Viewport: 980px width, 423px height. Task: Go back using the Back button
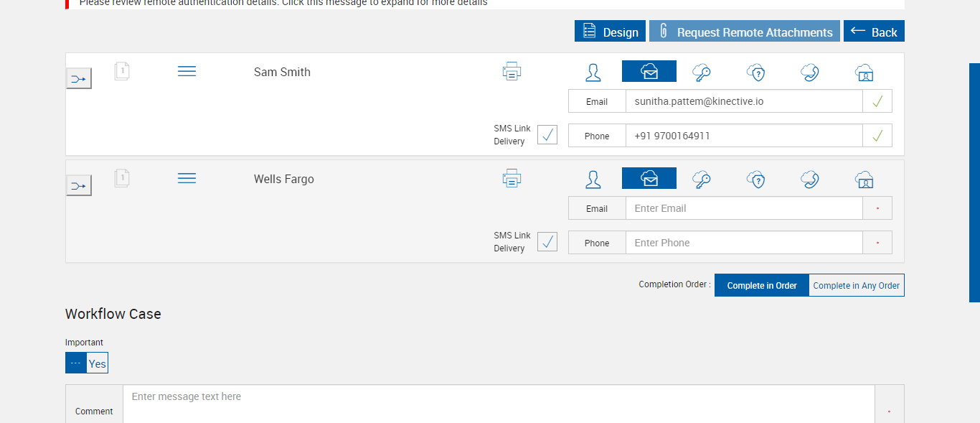[874, 32]
